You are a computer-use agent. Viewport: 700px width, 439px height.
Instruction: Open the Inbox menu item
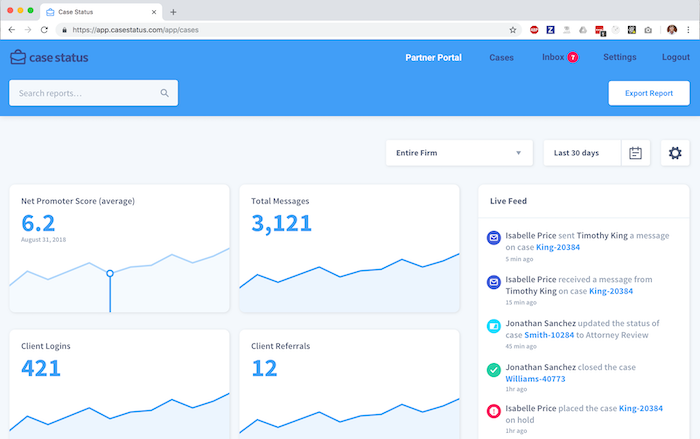553,57
